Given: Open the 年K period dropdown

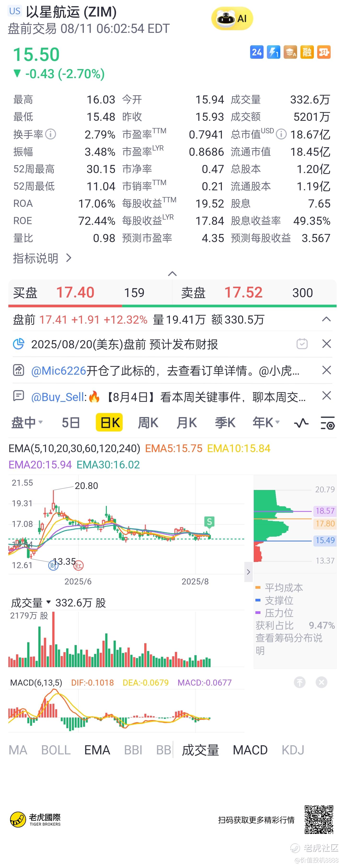Looking at the screenshot, I should point(266,423).
